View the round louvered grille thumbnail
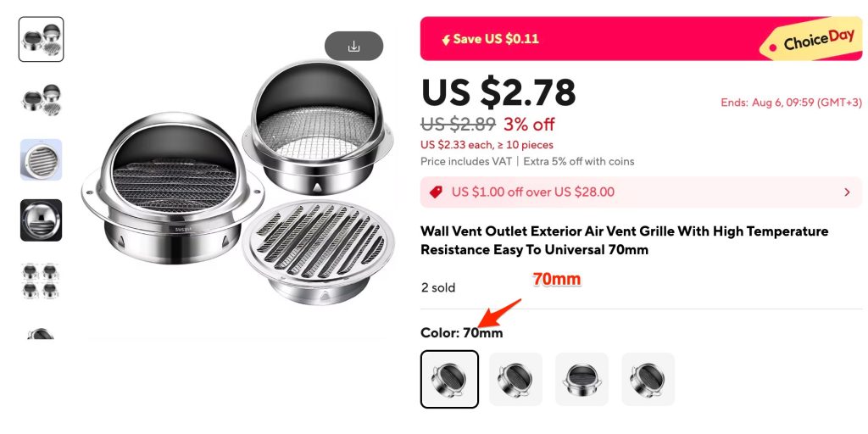This screenshot has height=434, width=868. [41, 160]
